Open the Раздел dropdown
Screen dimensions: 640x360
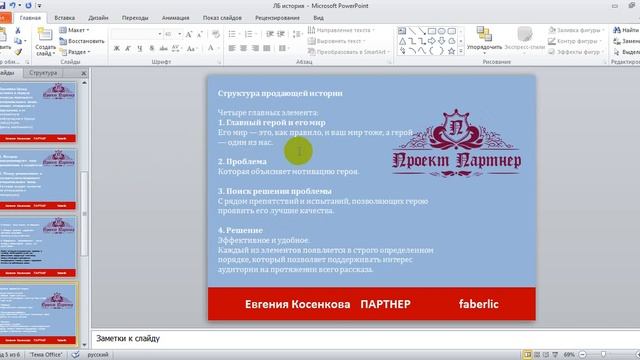pyautogui.click(x=75, y=52)
